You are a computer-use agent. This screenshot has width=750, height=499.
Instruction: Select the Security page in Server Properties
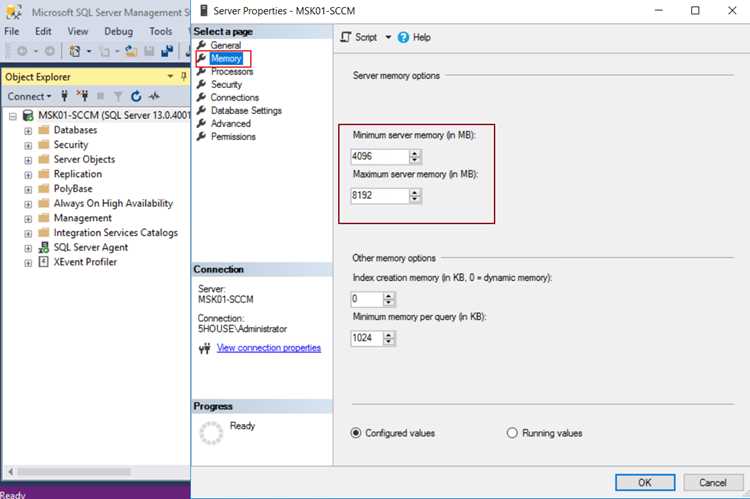pyautogui.click(x=226, y=84)
